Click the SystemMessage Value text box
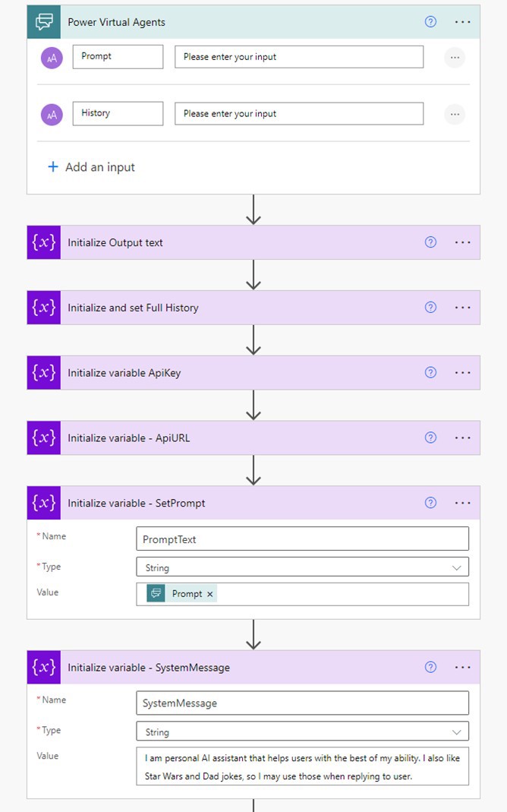507x812 pixels. click(302, 766)
